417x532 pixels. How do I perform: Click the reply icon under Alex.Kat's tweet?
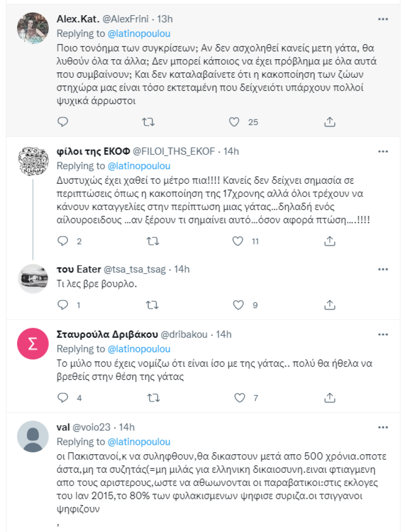(62, 122)
